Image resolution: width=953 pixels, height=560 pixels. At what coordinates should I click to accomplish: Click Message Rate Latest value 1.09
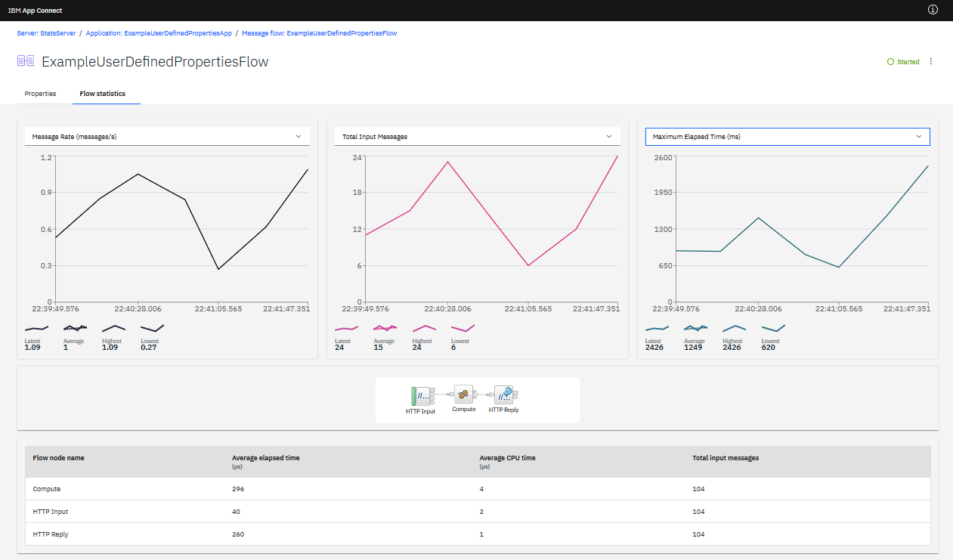pos(32,348)
